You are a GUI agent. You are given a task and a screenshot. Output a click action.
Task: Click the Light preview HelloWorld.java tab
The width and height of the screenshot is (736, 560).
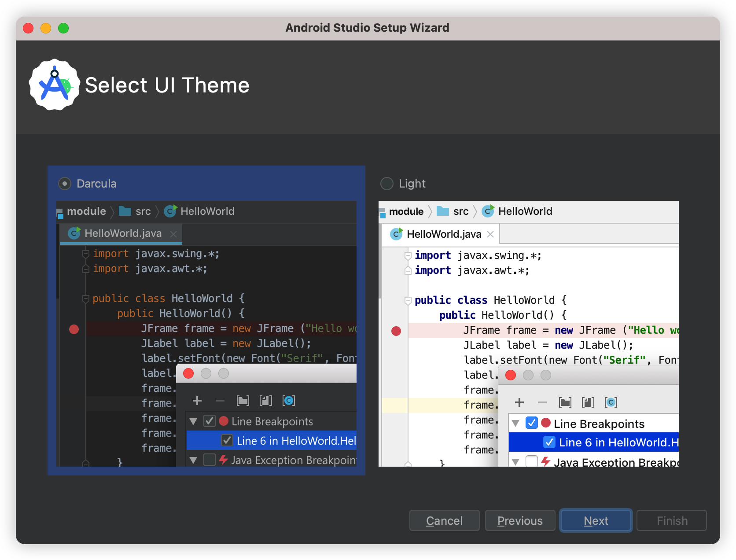coord(441,234)
